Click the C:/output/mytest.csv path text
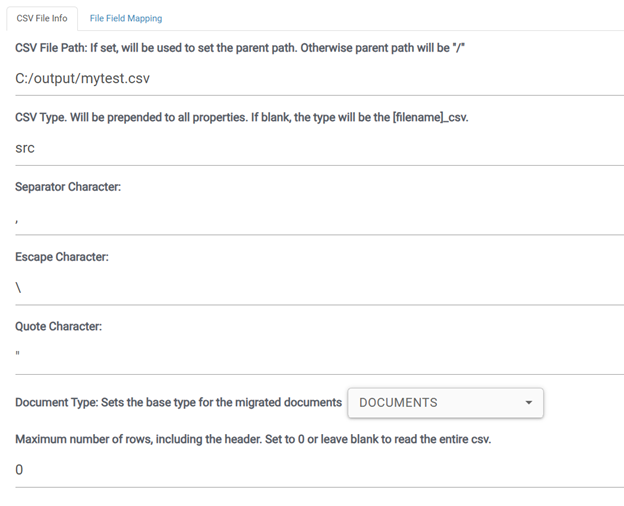 83,78
